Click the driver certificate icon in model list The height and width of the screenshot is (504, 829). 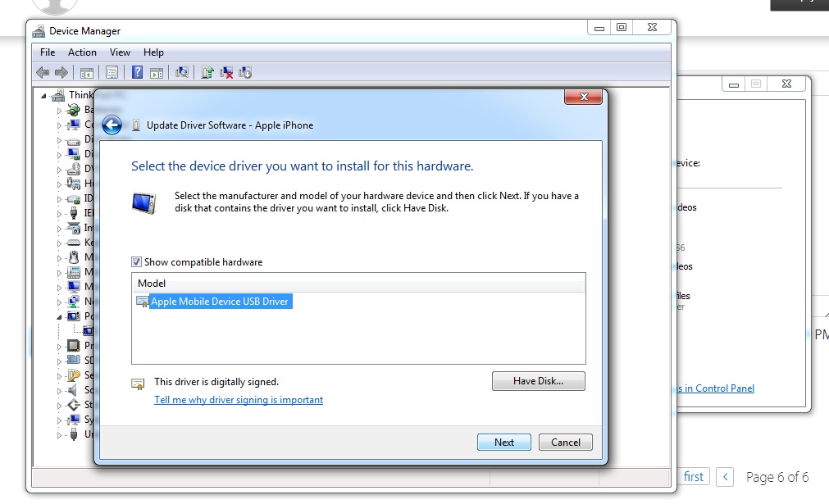click(142, 302)
